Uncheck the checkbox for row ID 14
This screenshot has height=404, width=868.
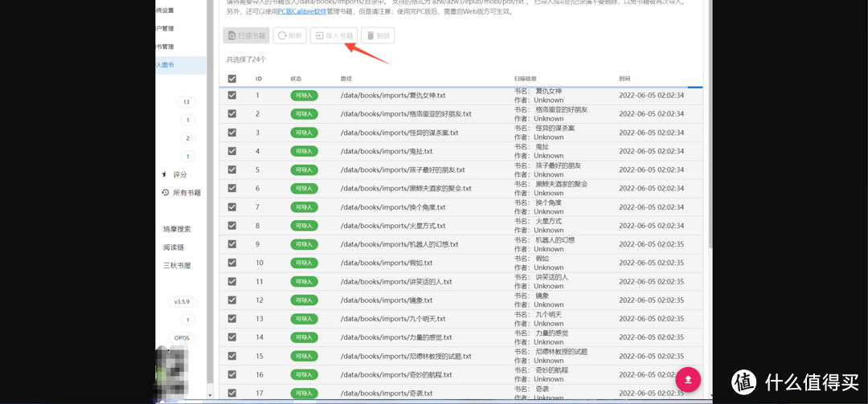[232, 337]
